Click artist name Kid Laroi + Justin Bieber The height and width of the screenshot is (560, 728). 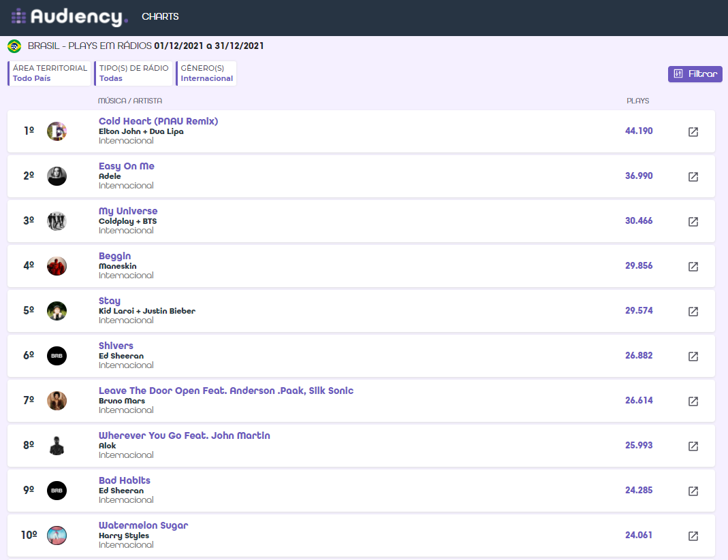tap(146, 311)
